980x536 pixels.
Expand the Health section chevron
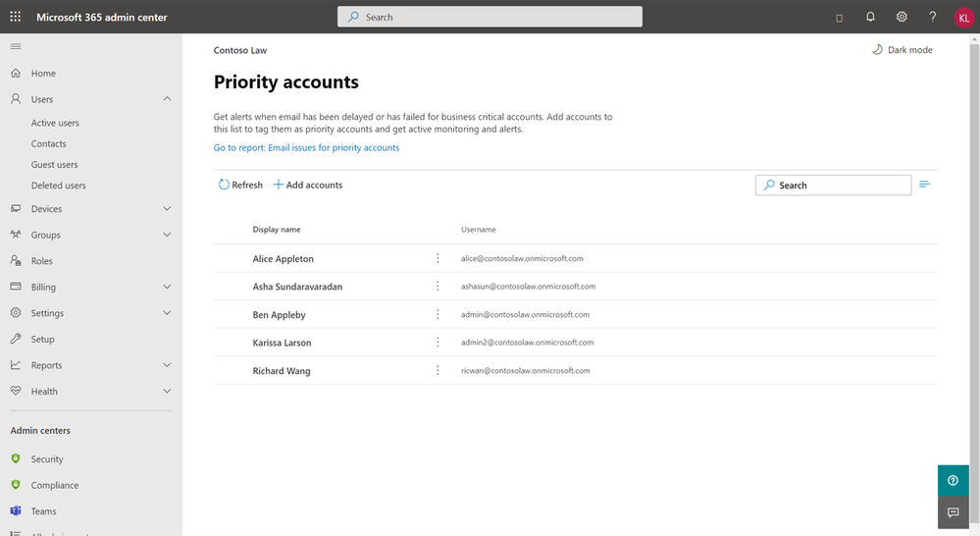[167, 391]
